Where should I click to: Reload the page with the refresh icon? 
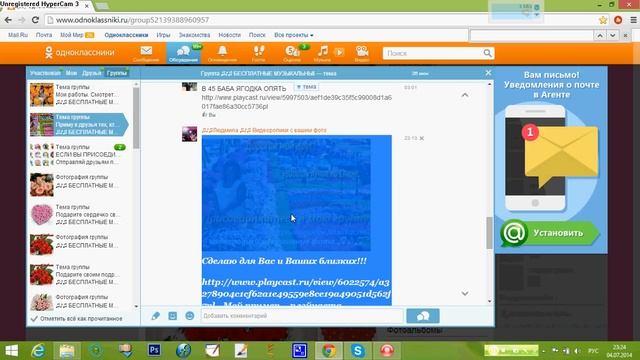click(36, 20)
